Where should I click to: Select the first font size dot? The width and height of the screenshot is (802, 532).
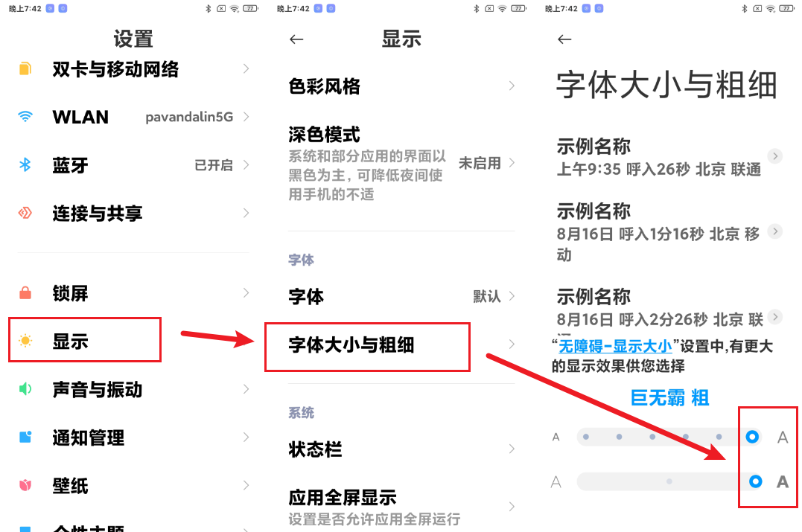click(586, 437)
